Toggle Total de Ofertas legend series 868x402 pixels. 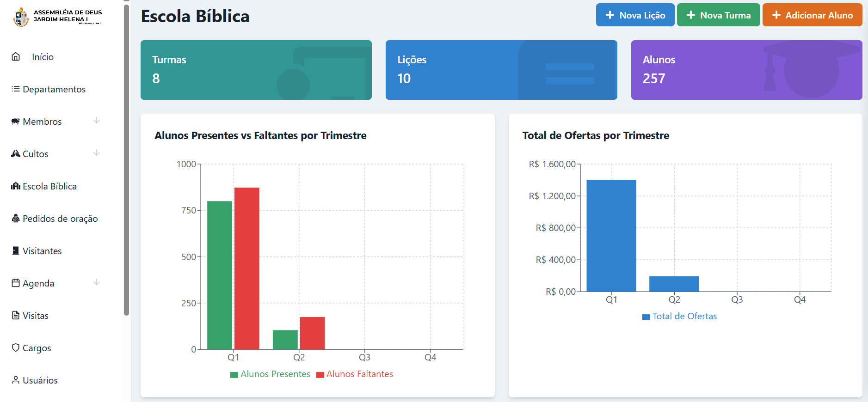click(680, 317)
